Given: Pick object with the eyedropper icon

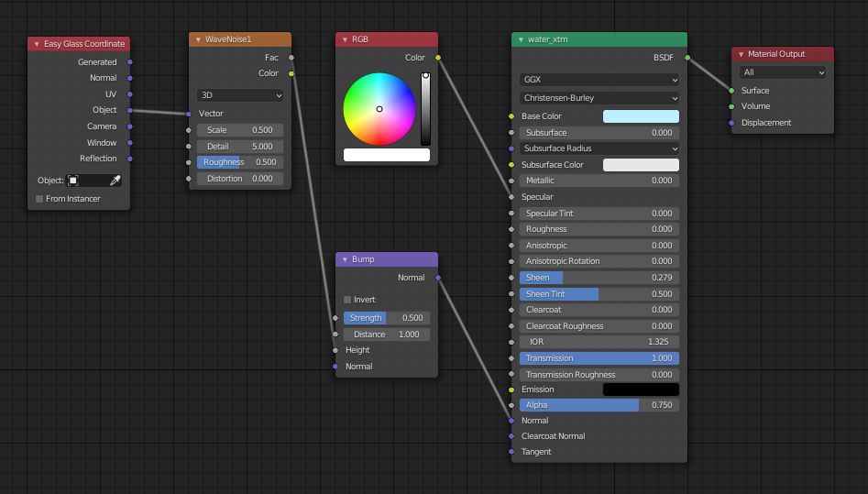Looking at the screenshot, I should point(115,181).
